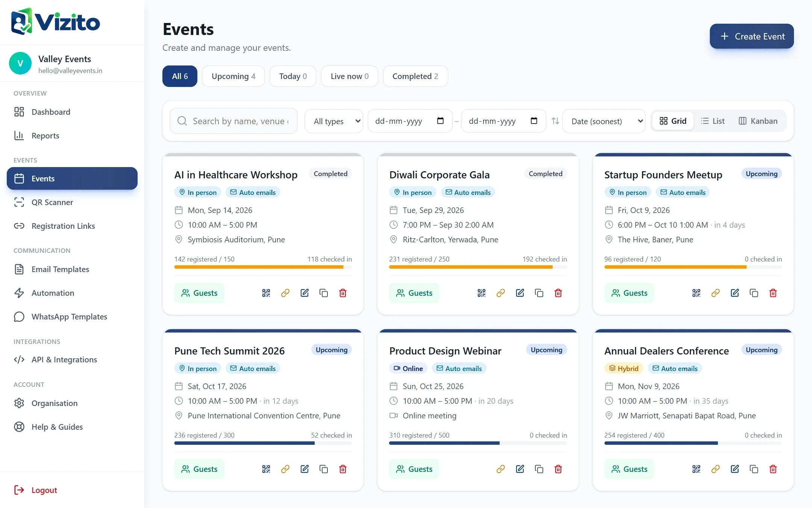Edit the Diwali Corporate Gala event
This screenshot has width=812, height=508.
(520, 293)
